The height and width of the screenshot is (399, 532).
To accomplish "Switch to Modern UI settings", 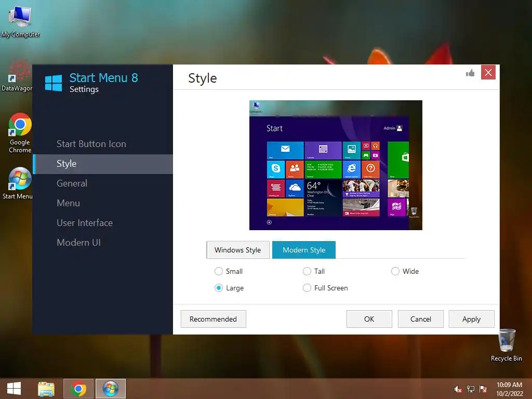I will (78, 242).
